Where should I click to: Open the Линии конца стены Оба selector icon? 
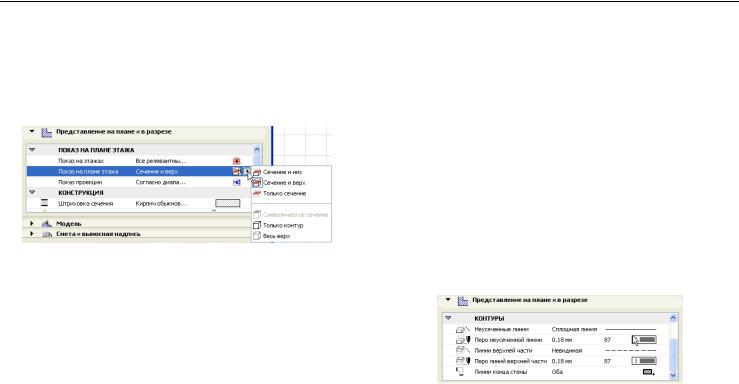click(649, 372)
